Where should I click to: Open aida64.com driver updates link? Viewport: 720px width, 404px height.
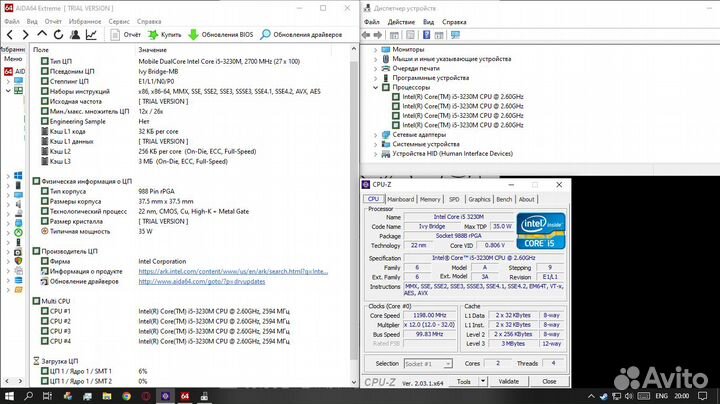point(202,281)
